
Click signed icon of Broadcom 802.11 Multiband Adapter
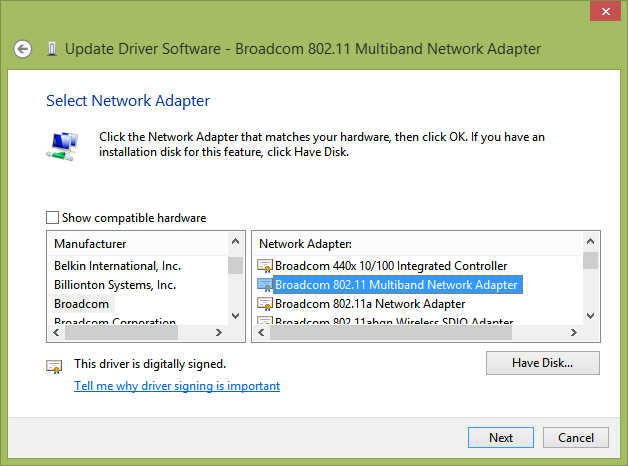(265, 285)
